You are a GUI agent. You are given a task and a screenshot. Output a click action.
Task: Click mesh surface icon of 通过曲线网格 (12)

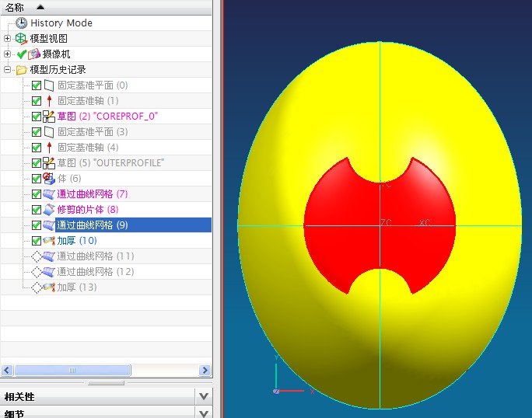(x=49, y=272)
